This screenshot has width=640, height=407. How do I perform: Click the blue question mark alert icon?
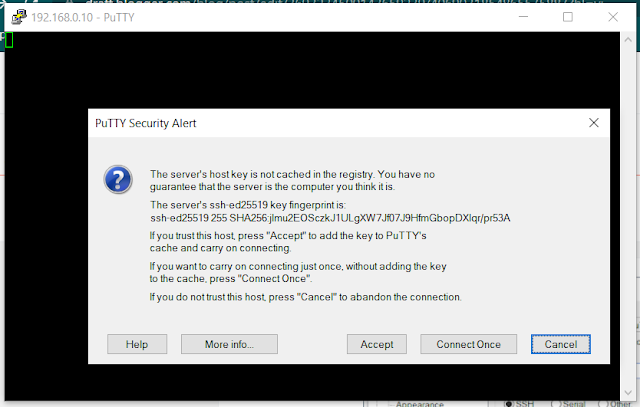pos(118,180)
